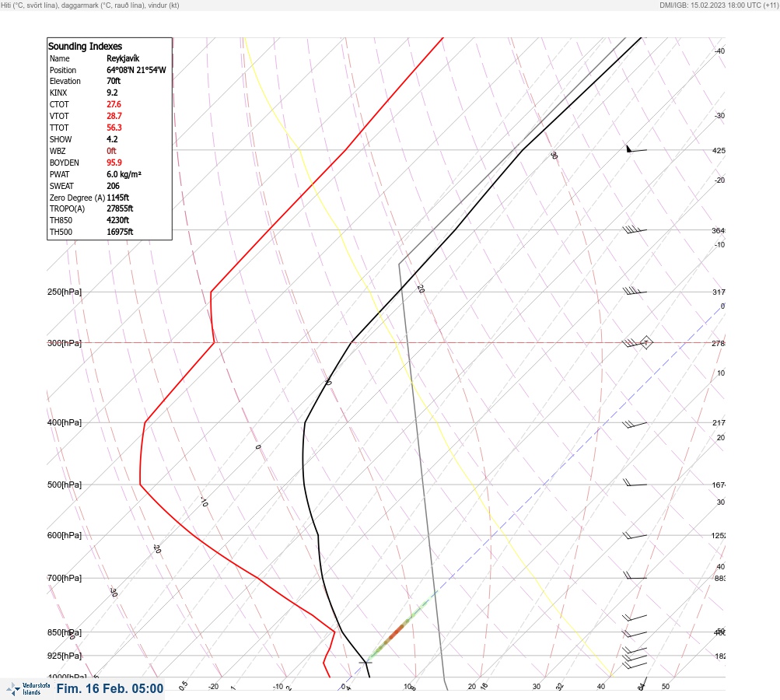Screen dimensions: 780x700
Task: Click the tropopause diamond marker at 300 hPa
Action: tap(645, 343)
